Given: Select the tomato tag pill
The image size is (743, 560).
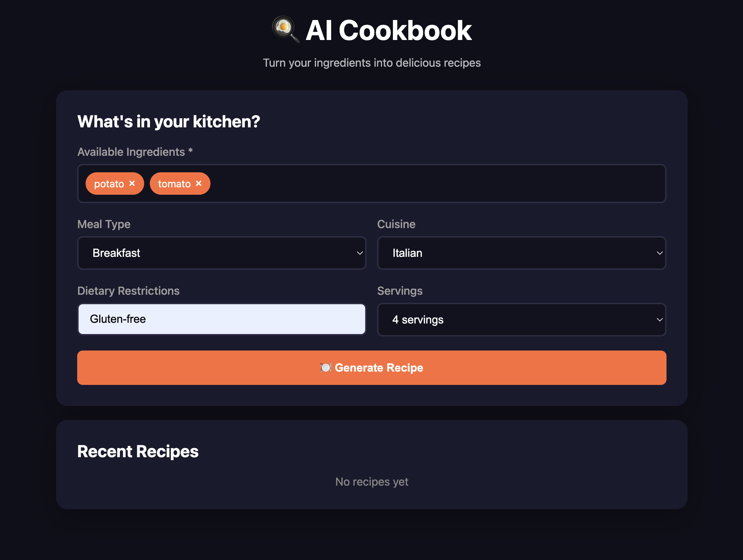Looking at the screenshot, I should (x=174, y=183).
